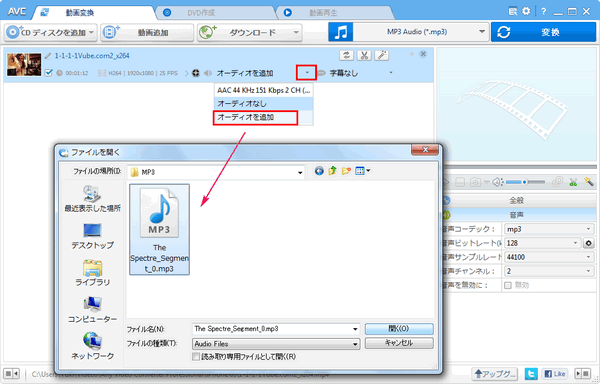
Task: Close the ファイルを開く dialog
Action: [x=425, y=150]
